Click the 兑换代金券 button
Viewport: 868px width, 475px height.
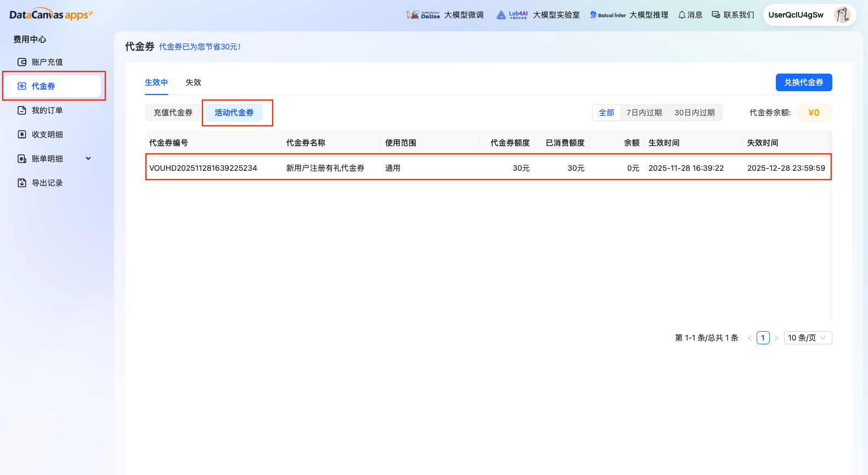[x=803, y=82]
